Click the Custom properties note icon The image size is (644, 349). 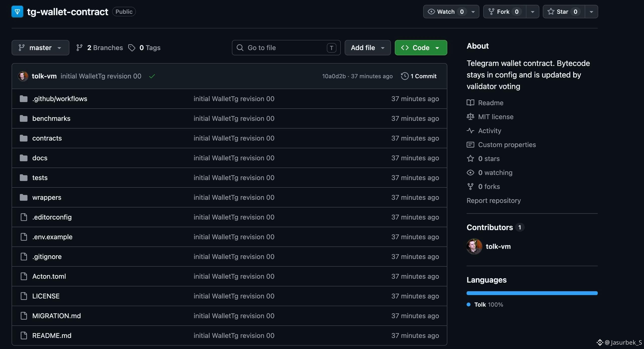click(x=470, y=145)
